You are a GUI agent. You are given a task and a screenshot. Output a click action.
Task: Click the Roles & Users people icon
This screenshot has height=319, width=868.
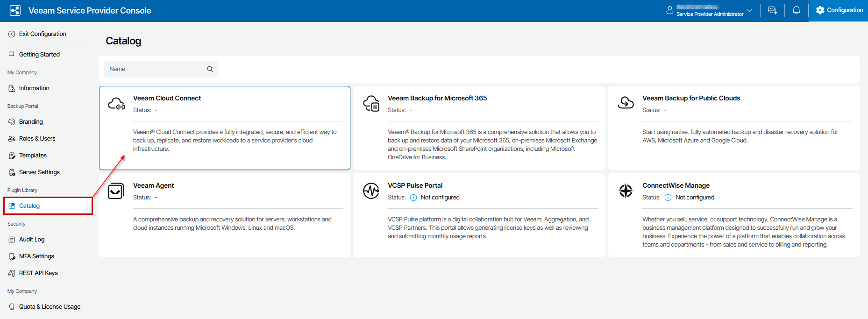click(12, 139)
